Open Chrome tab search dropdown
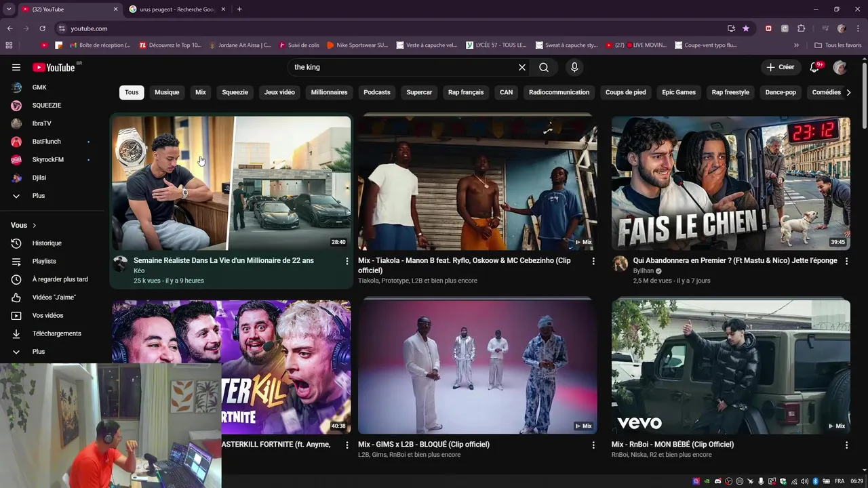The height and width of the screenshot is (488, 868). 9,9
